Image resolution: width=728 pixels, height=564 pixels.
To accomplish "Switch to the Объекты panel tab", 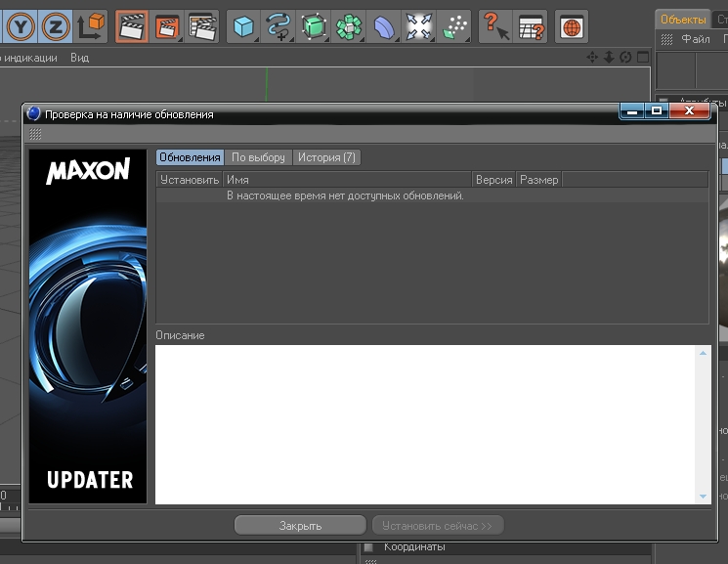I will coord(683,20).
